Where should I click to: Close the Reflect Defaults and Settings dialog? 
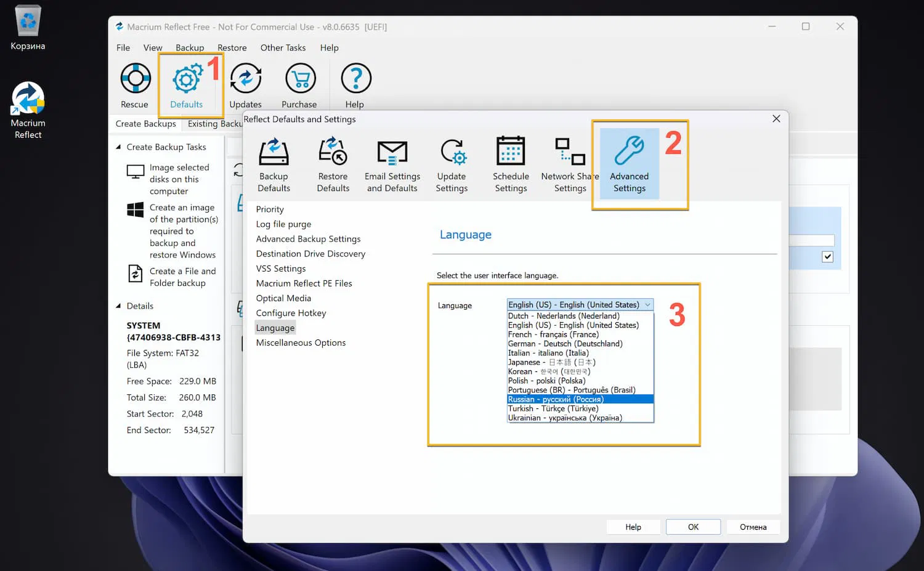[x=776, y=119]
